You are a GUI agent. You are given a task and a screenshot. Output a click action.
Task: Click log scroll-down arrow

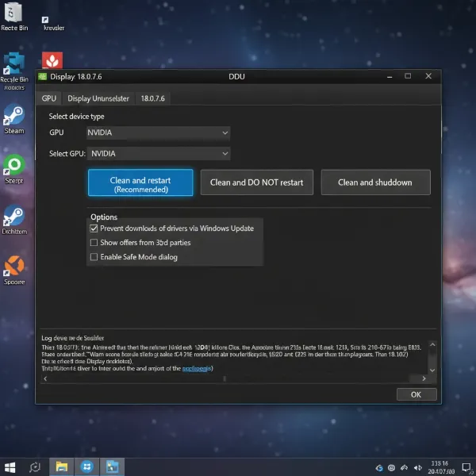coord(432,370)
